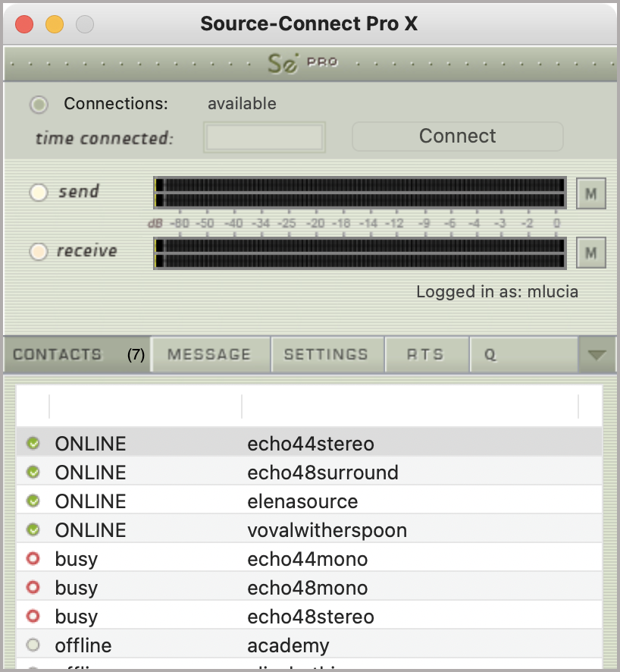Click red busy icon beside echo44mono
This screenshot has height=672, width=620.
pos(33,559)
